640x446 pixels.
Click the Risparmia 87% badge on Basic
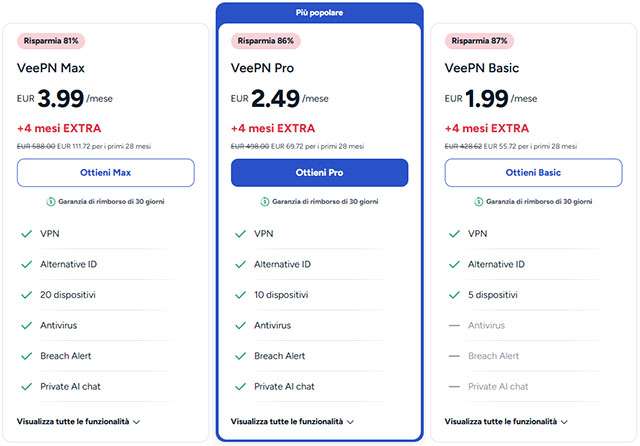479,41
